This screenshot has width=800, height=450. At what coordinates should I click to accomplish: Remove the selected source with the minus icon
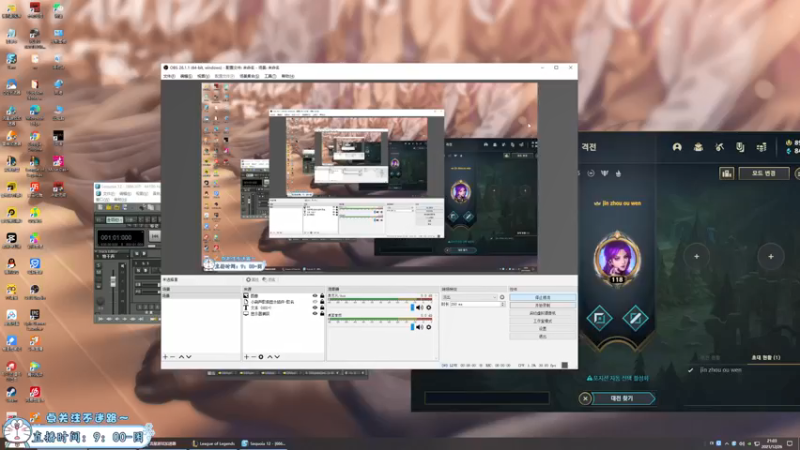point(254,357)
